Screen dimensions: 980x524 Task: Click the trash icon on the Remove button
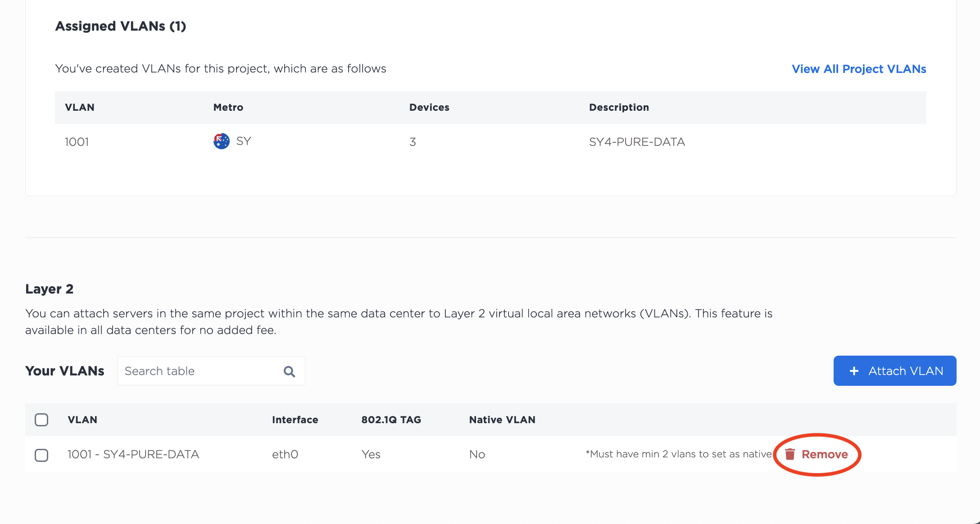pos(790,454)
